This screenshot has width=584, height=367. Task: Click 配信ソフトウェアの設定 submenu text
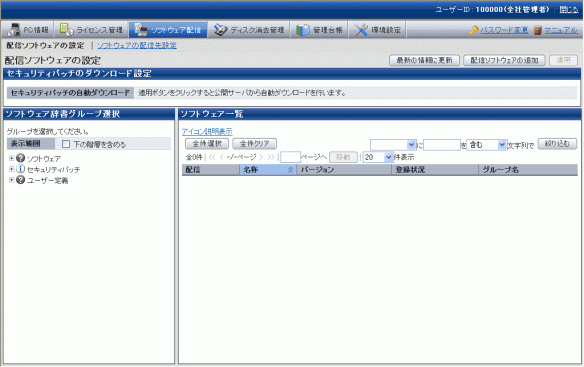coord(45,45)
